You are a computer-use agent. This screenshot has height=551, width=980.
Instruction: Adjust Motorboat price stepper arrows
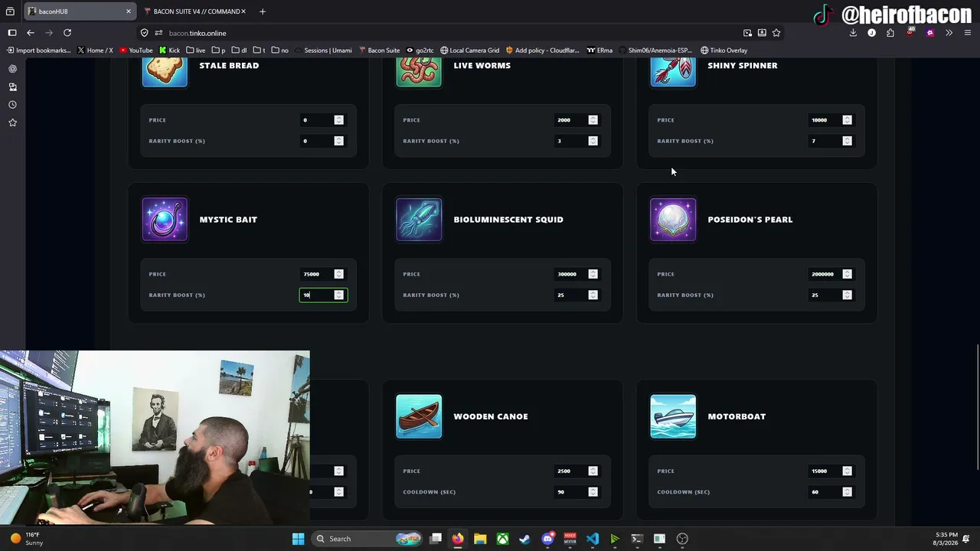click(x=847, y=471)
